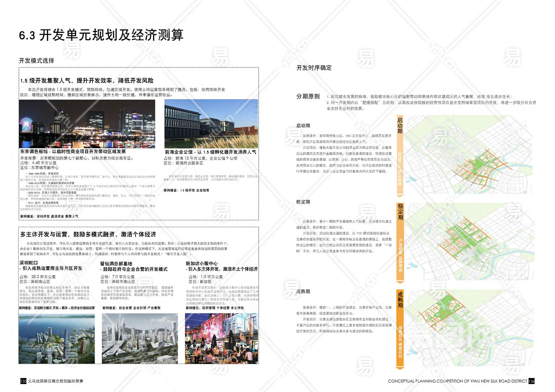
Task: Click the orange 稳定期 arrow label
Action: click(x=400, y=212)
